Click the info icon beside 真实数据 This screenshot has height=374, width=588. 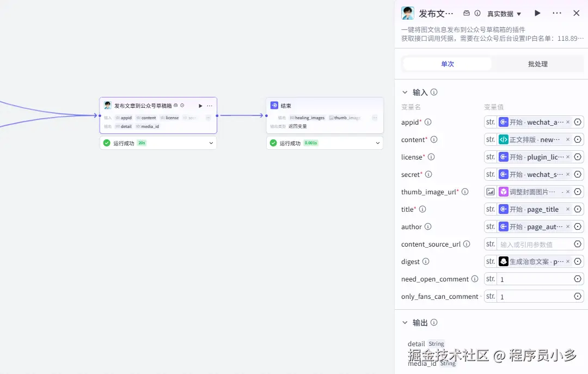[x=478, y=13]
